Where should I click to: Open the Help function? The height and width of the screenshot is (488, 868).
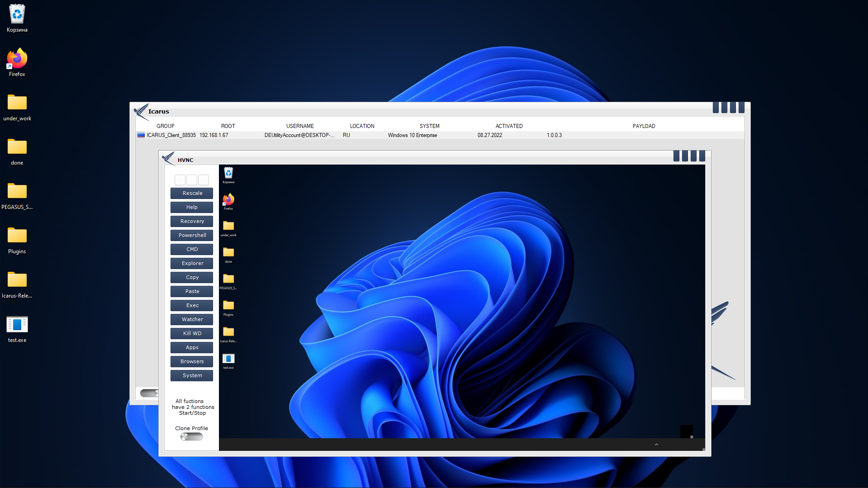(x=191, y=207)
